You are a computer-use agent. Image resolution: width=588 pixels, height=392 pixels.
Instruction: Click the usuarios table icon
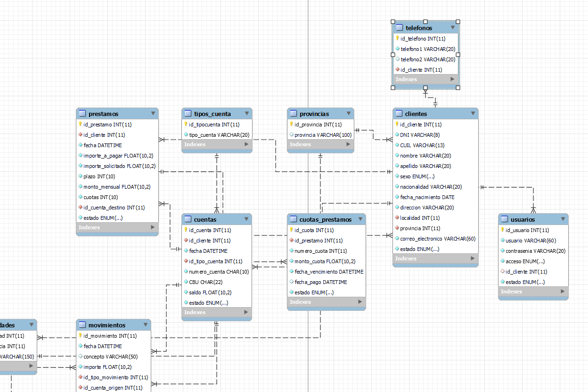coord(504,219)
